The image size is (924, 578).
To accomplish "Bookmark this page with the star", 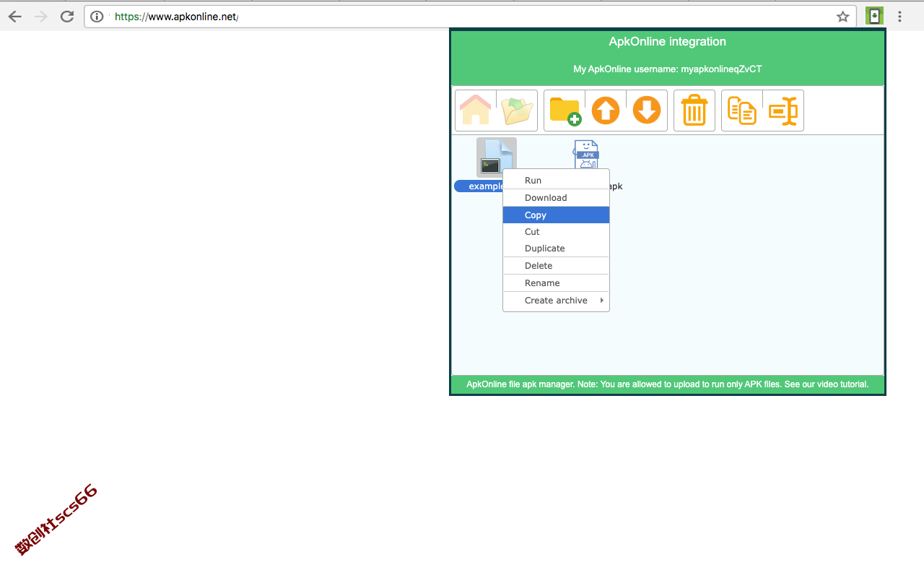I will [x=842, y=17].
